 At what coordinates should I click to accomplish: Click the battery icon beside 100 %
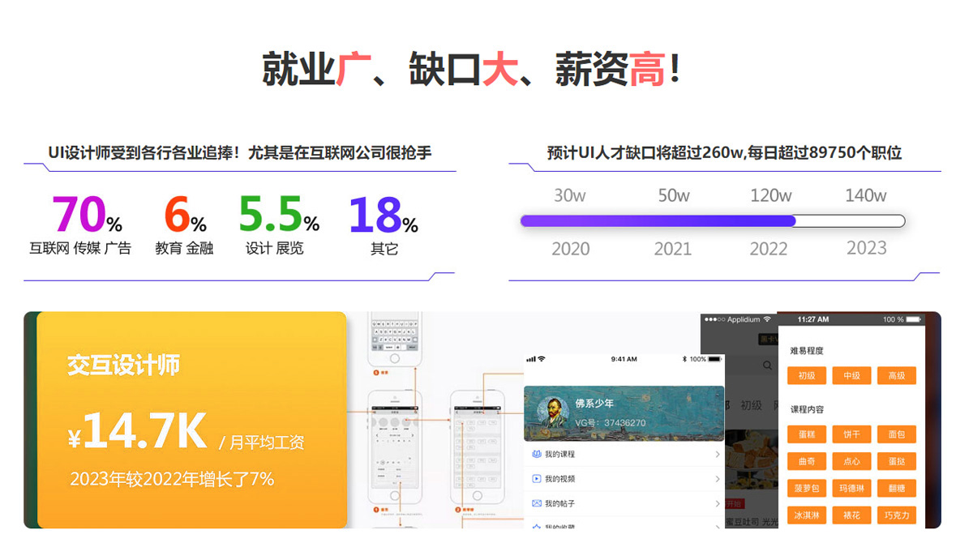(x=914, y=320)
